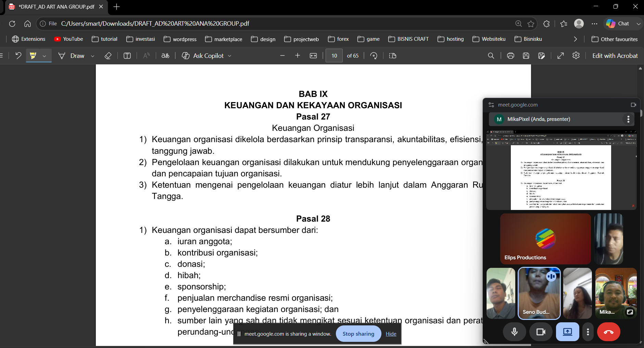Click the browser refresh icon
This screenshot has height=348, width=644.
click(12, 24)
